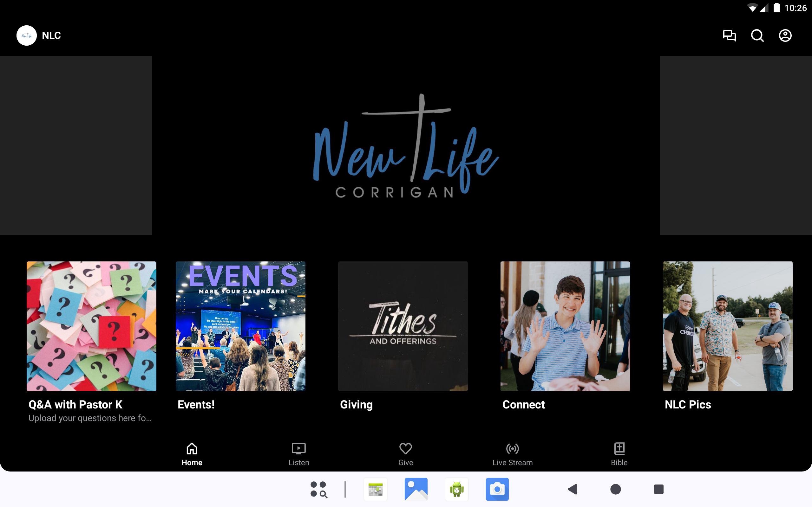The image size is (812, 507).
Task: Click the New Life Corrigan banner
Action: (406, 145)
